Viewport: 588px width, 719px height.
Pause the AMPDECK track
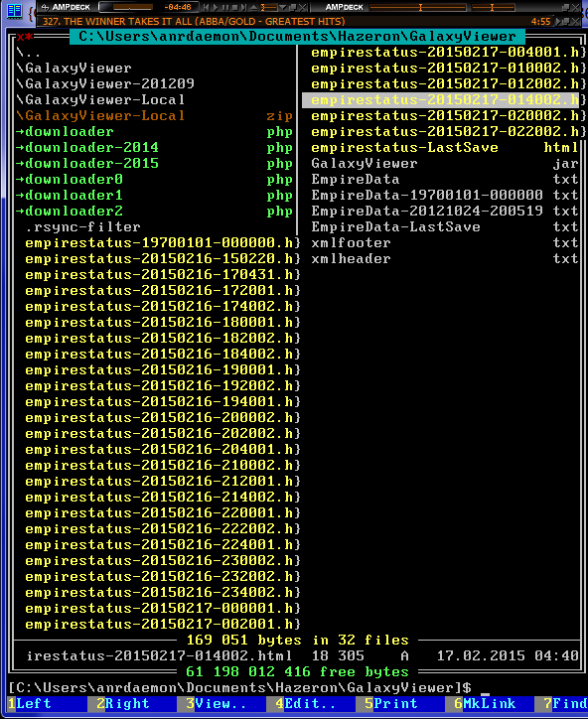click(225, 7)
